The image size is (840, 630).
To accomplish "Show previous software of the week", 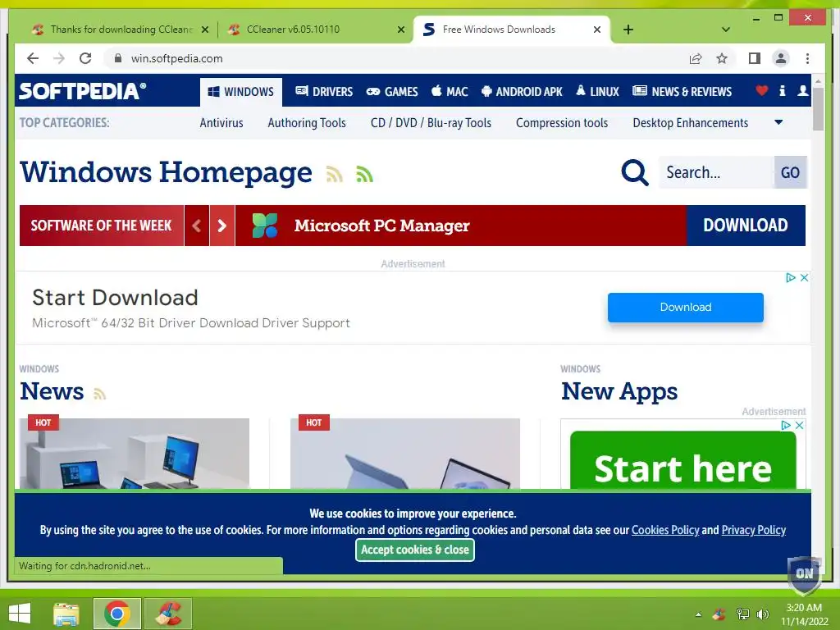I will [x=197, y=226].
